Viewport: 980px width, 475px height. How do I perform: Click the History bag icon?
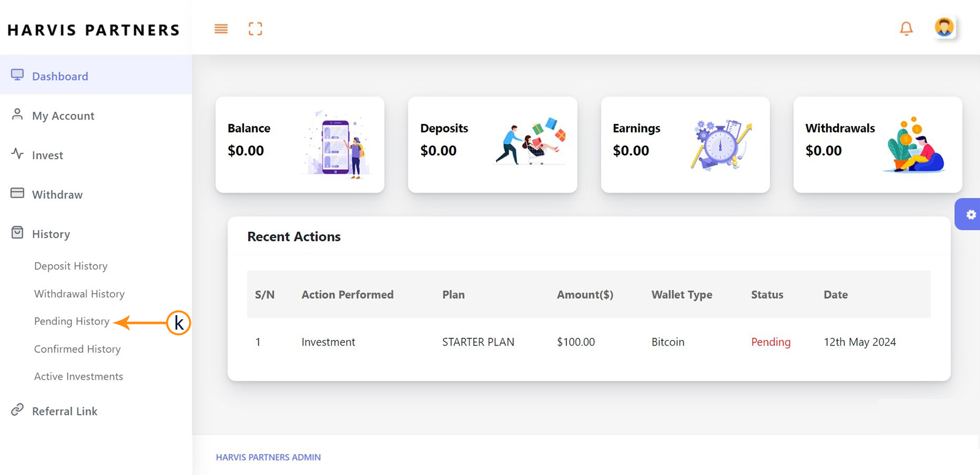point(17,233)
